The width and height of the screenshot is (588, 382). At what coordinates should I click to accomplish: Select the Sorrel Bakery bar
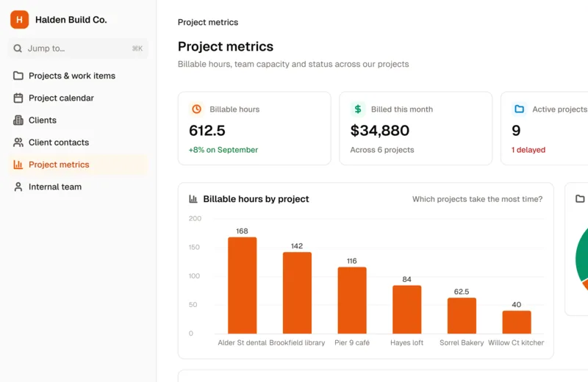tap(462, 316)
